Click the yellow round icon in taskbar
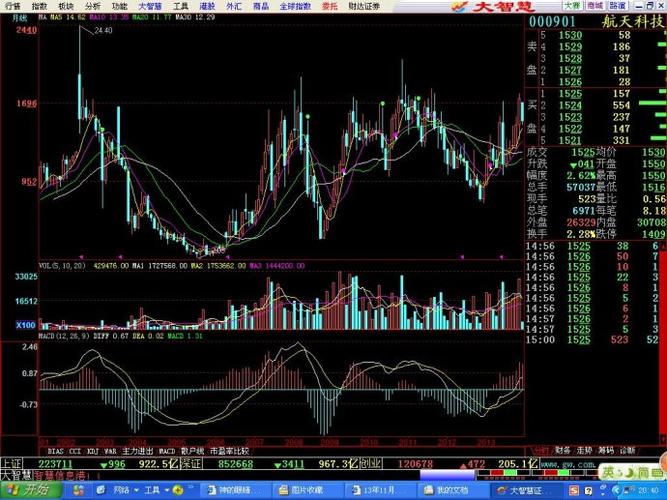The image size is (667, 500). click(178, 490)
